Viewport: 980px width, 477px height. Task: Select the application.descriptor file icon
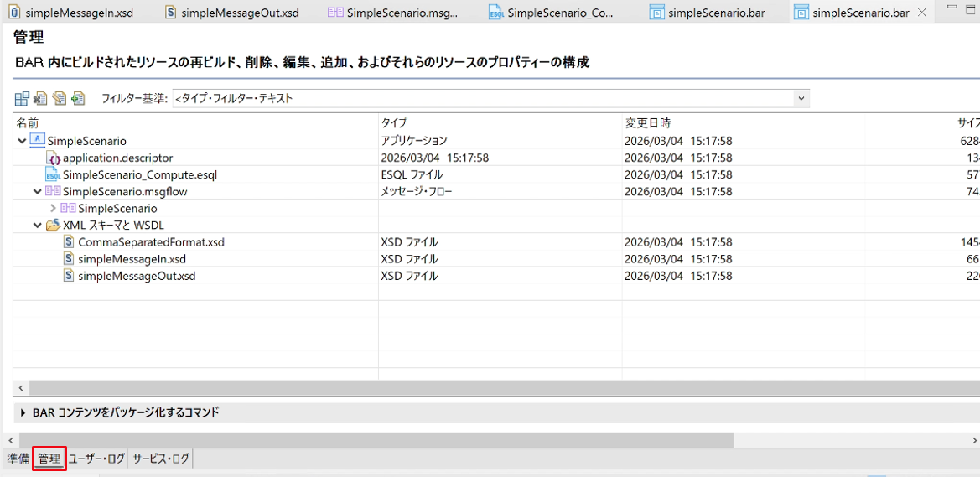[x=54, y=158]
